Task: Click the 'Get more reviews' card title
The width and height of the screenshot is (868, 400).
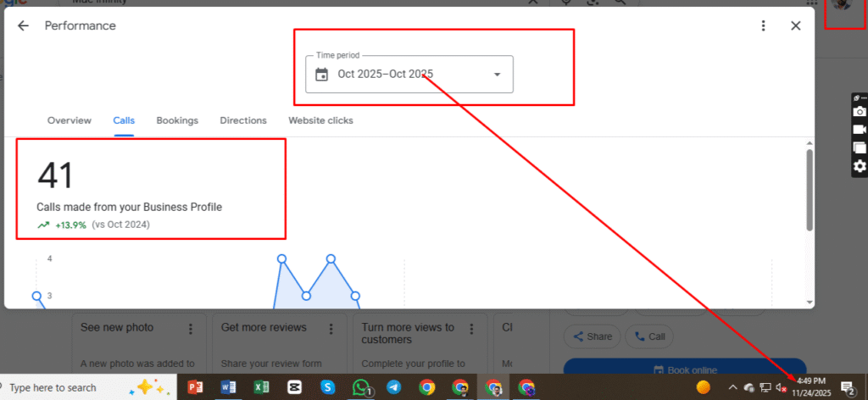Action: pos(264,327)
